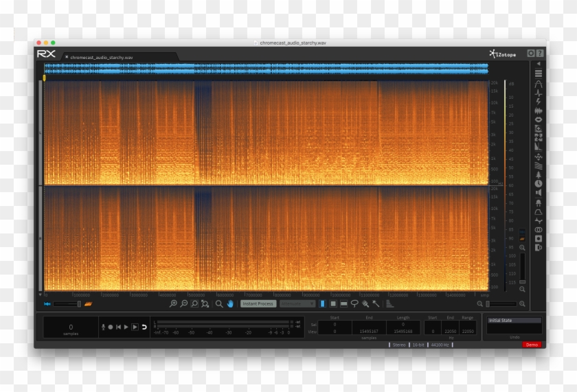Select Initial State in undo history
The width and height of the screenshot is (577, 392).
click(514, 321)
